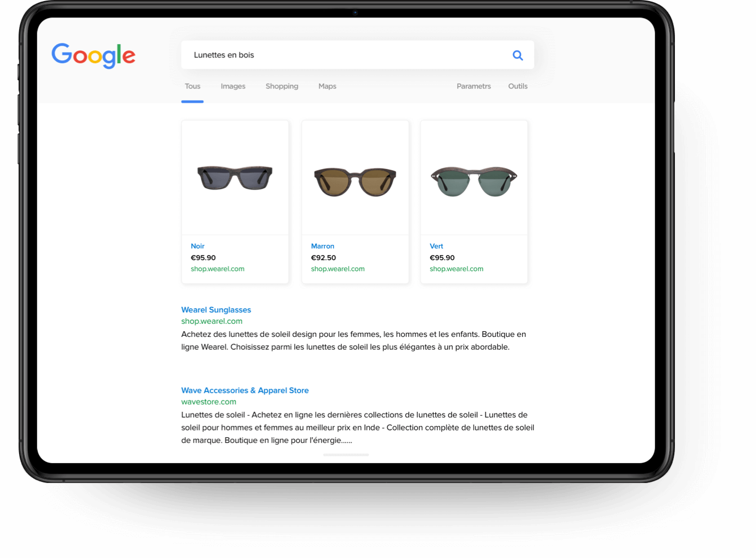This screenshot has width=756, height=558.
Task: Open the Marron product title link
Action: point(322,246)
